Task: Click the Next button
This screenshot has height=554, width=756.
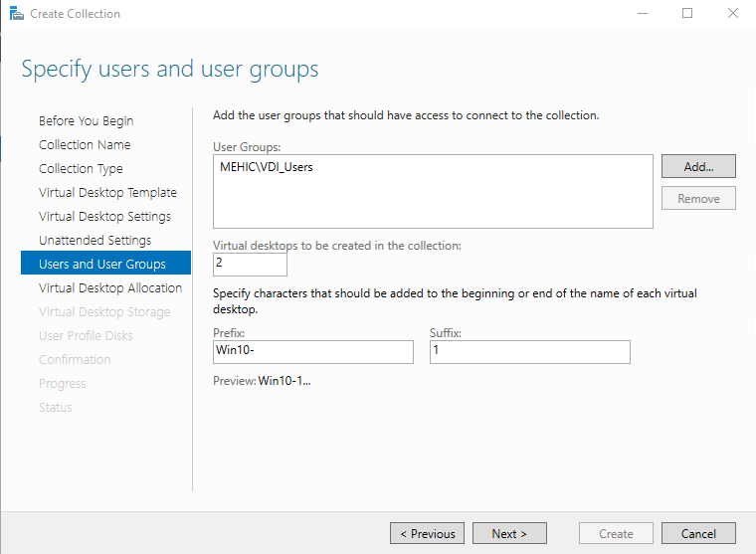Action: coord(508,534)
